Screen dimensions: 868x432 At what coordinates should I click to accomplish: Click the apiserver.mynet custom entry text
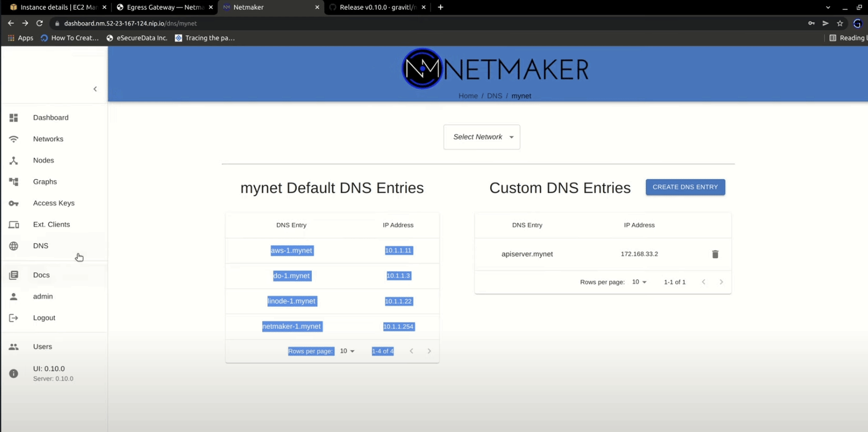coord(527,254)
